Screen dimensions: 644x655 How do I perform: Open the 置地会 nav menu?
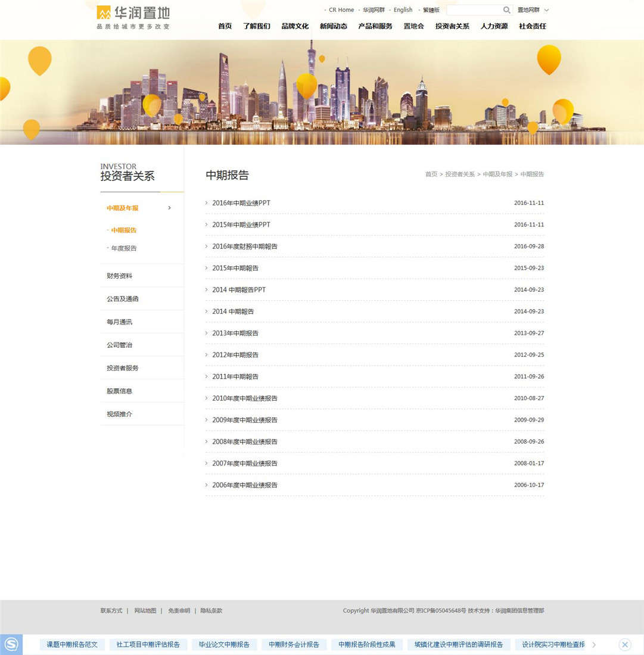coord(413,26)
